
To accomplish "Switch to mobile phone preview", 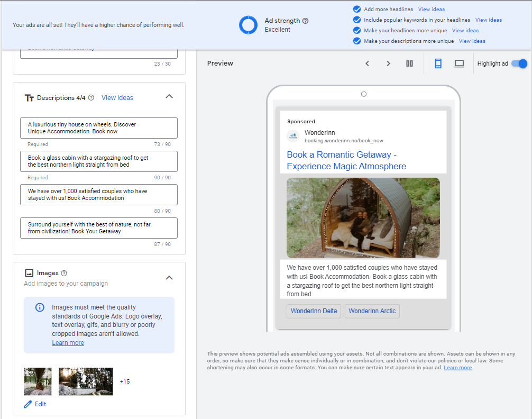I will coord(438,63).
